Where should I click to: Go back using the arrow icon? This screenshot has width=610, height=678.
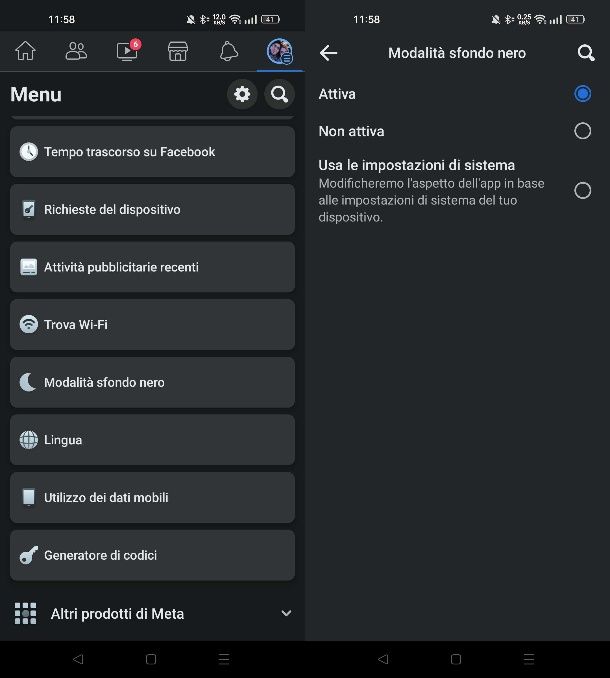click(x=328, y=53)
